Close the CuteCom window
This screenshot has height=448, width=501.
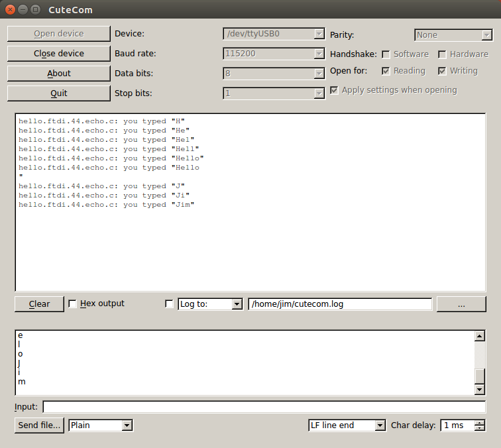tap(10, 9)
